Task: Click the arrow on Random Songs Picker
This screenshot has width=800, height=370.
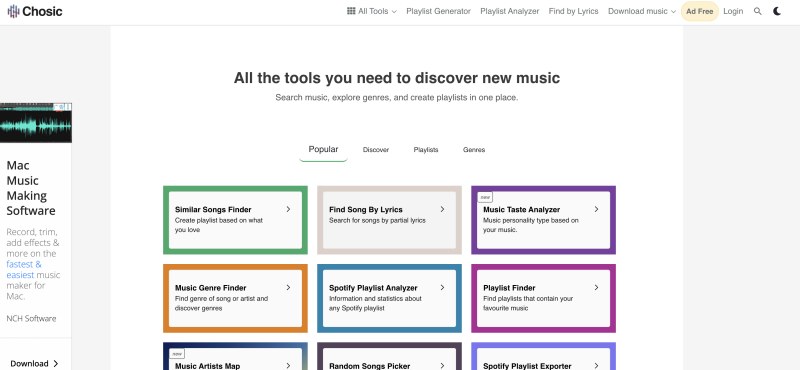Action: (442, 366)
